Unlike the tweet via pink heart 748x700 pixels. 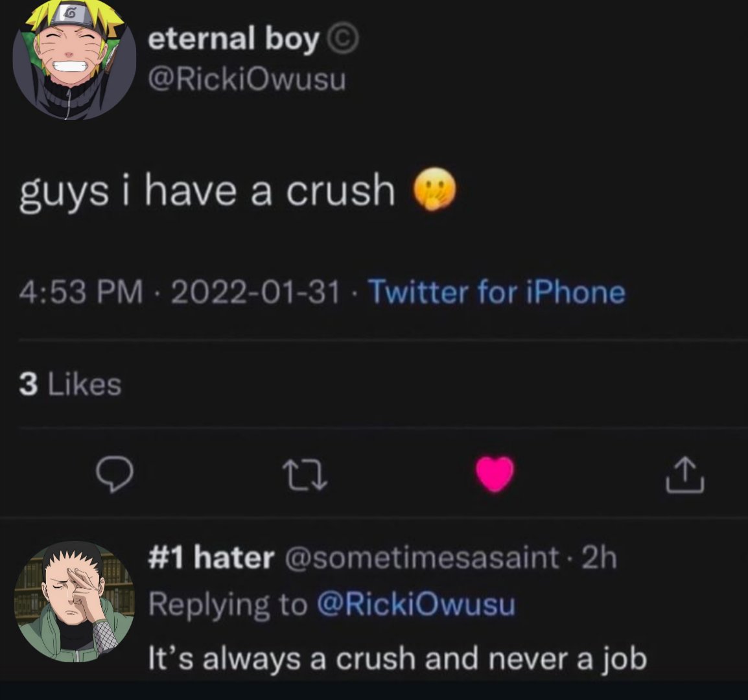(x=495, y=474)
